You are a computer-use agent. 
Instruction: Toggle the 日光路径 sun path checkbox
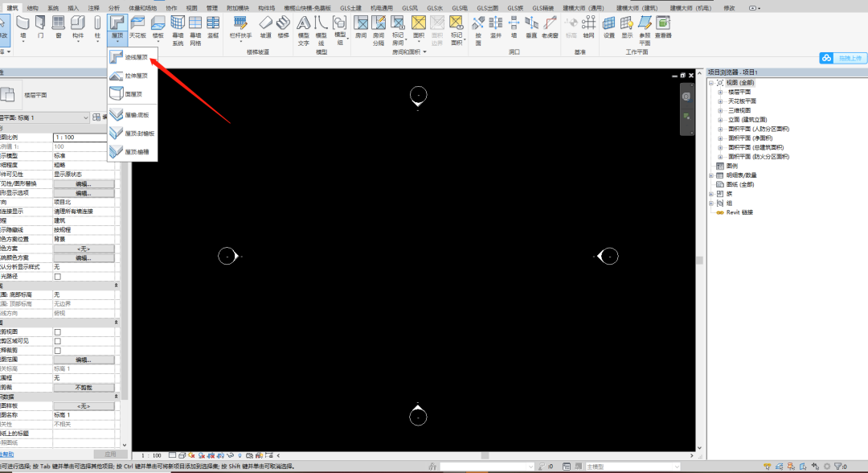click(x=58, y=277)
